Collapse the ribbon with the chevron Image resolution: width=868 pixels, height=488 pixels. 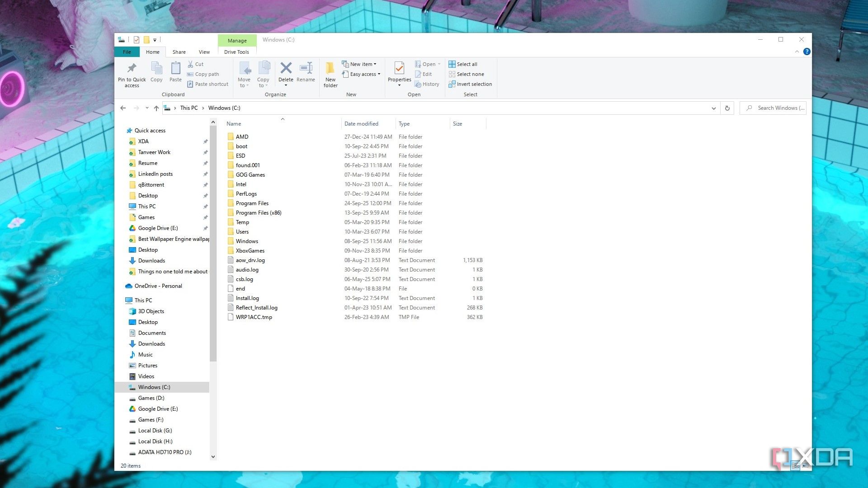point(797,52)
